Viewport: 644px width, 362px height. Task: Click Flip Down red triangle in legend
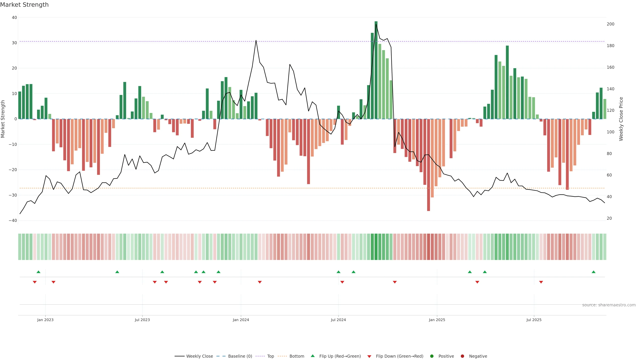click(x=369, y=356)
